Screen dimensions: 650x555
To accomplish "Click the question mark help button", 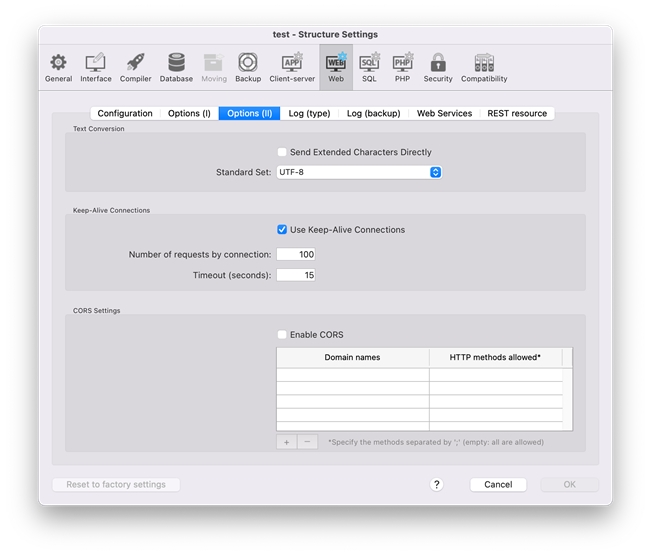I will click(x=436, y=485).
